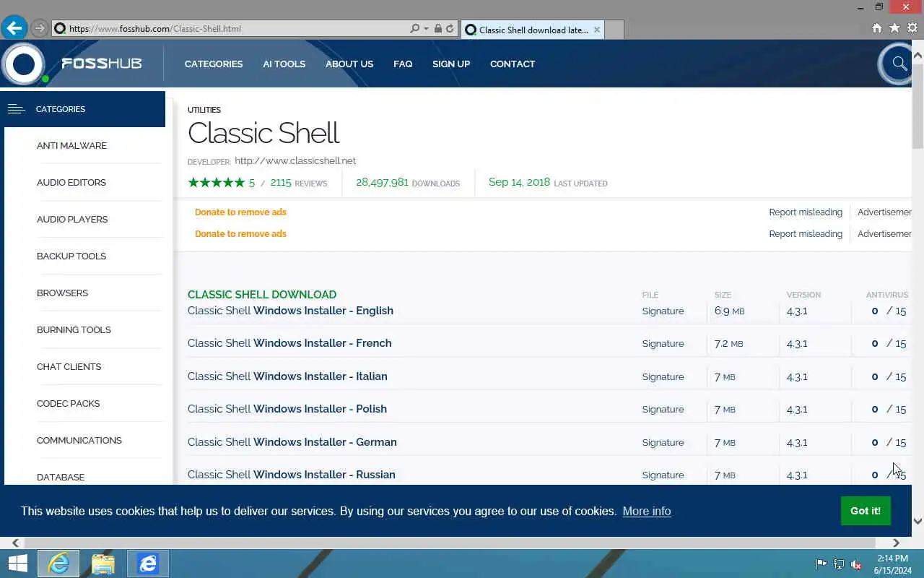Open Signature for the German installer
This screenshot has width=924, height=578.
663,443
